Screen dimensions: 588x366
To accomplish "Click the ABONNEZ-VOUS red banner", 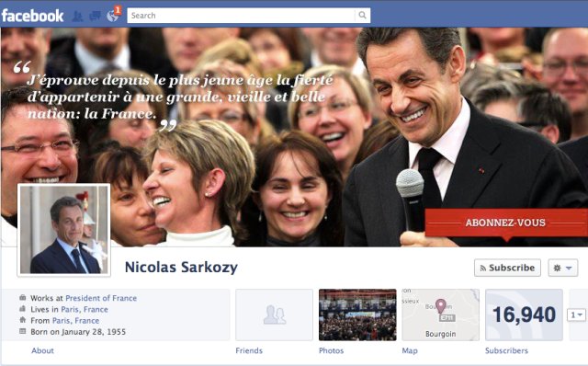I will [x=506, y=223].
